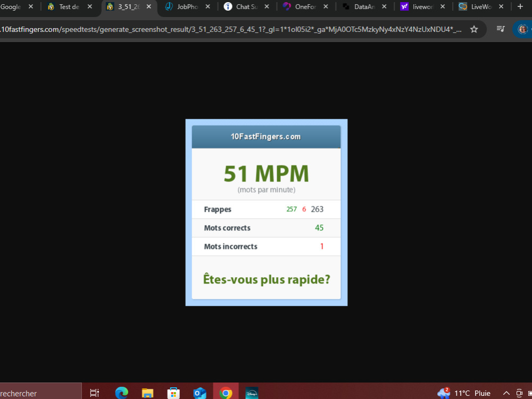Viewport: 532px width, 399px height.
Task: Click the 263 total keystrokes value
Action: [x=317, y=209]
